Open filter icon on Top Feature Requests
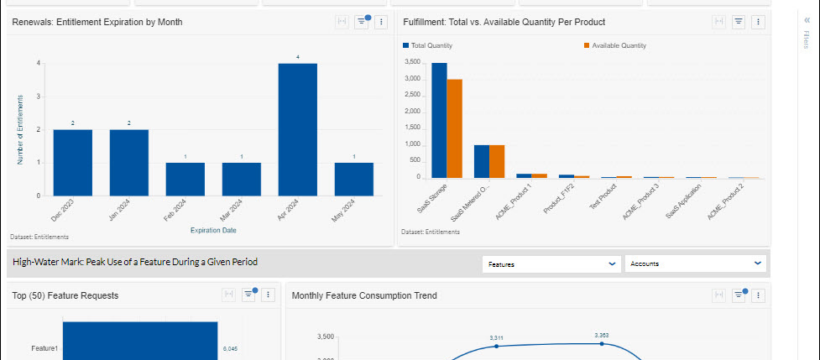The width and height of the screenshot is (820, 360). point(248,295)
